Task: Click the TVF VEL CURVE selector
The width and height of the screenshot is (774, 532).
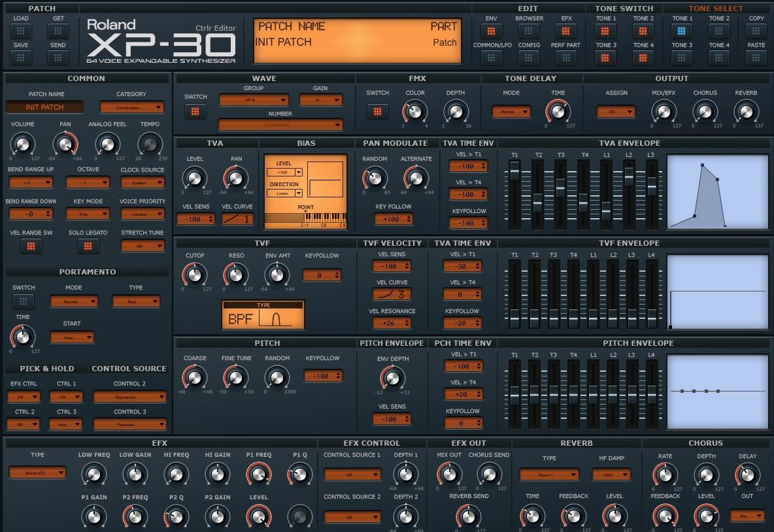Action: (x=392, y=294)
